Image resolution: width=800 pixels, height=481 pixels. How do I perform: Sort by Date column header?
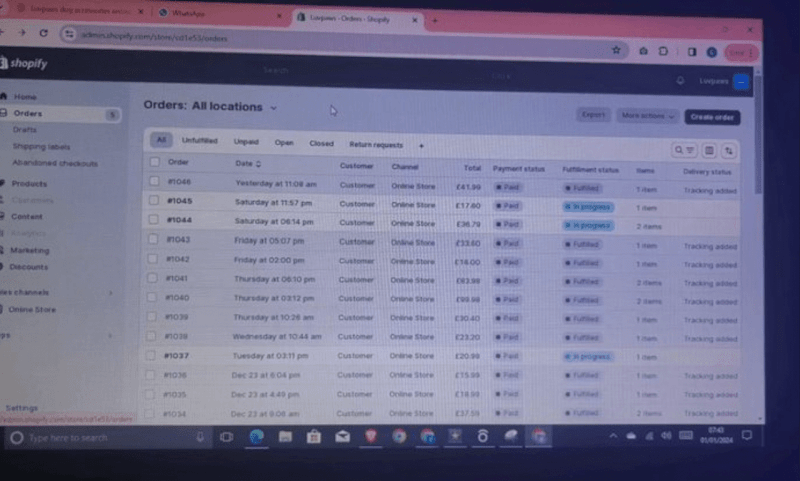coord(248,163)
